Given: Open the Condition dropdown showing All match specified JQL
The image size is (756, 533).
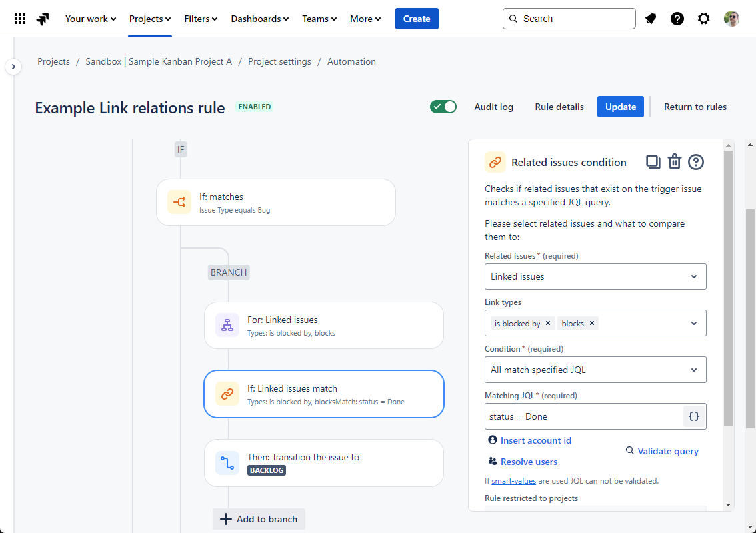Looking at the screenshot, I should click(x=595, y=369).
